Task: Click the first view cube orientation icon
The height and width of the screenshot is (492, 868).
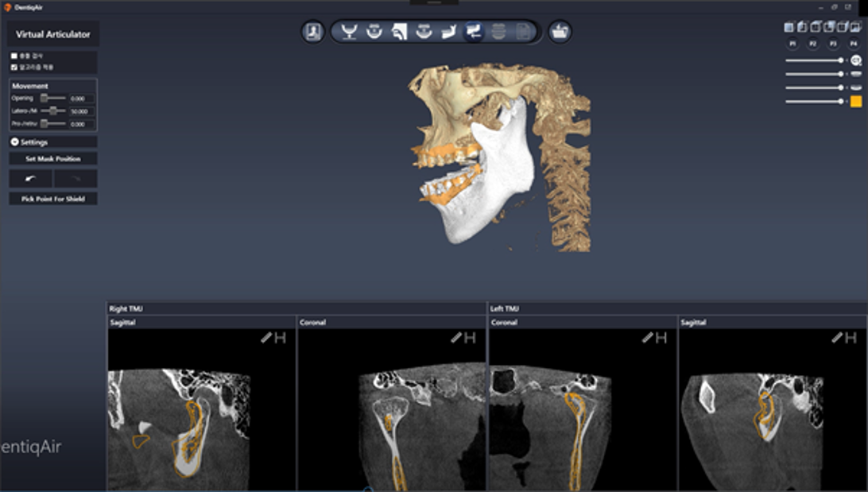Action: [x=789, y=27]
